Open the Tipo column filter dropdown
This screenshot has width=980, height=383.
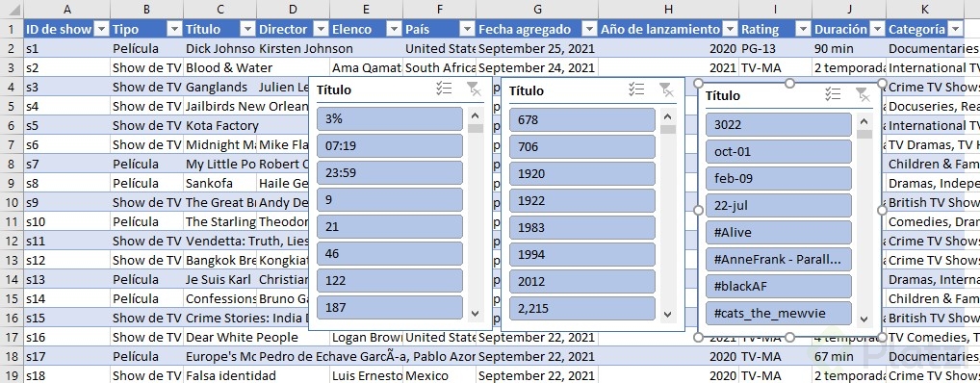coord(174,30)
